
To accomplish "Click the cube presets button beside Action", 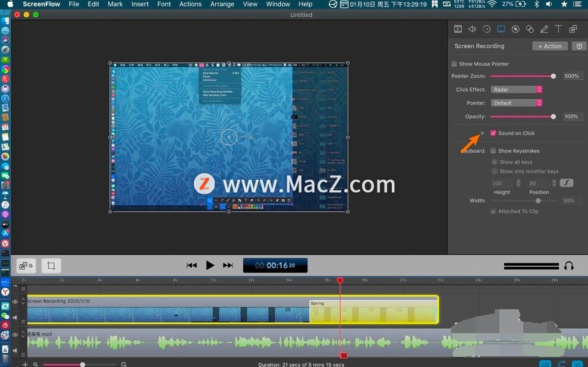I will point(579,46).
